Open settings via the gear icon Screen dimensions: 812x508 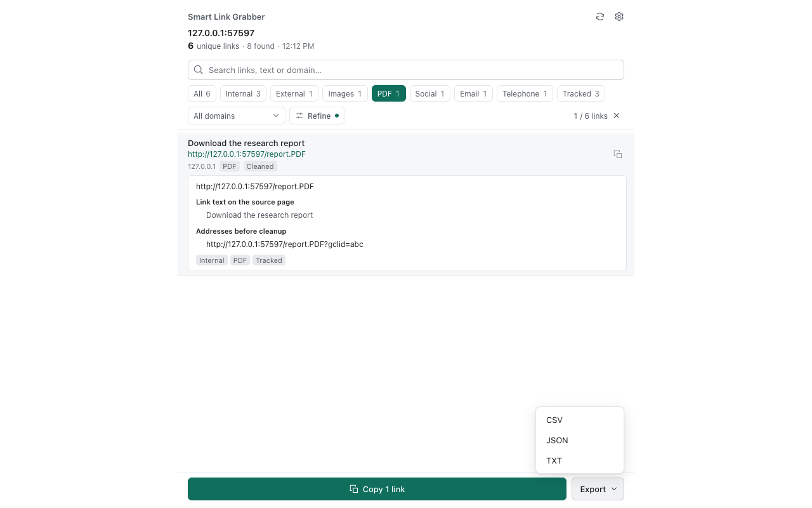[619, 17]
